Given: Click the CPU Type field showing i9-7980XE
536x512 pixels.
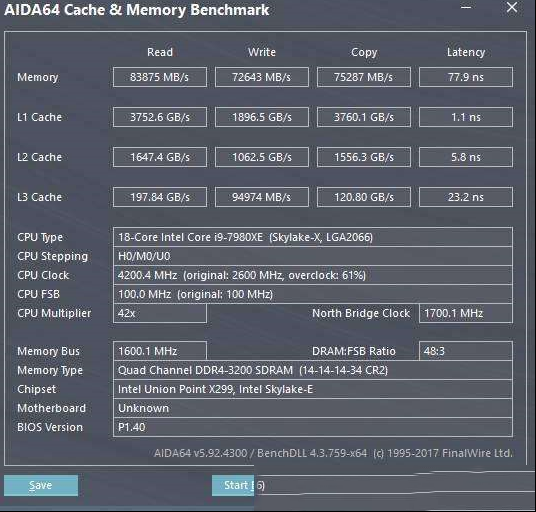Looking at the screenshot, I should [x=313, y=237].
